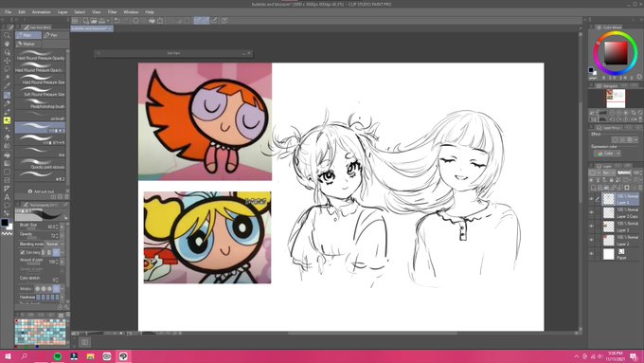Click the Add sub tool button
Screen dimensions: 644x363
click(x=41, y=191)
